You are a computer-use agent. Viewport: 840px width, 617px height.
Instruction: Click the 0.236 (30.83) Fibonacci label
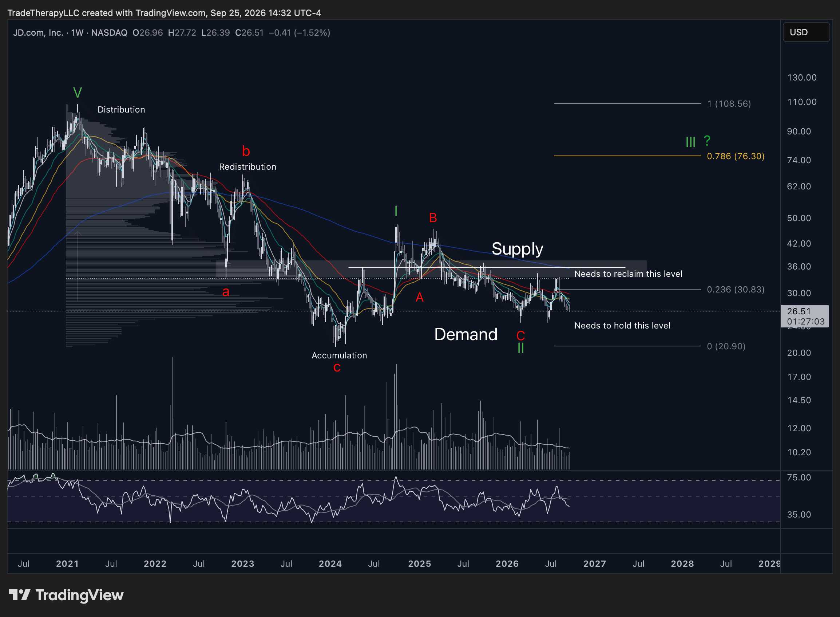point(736,289)
